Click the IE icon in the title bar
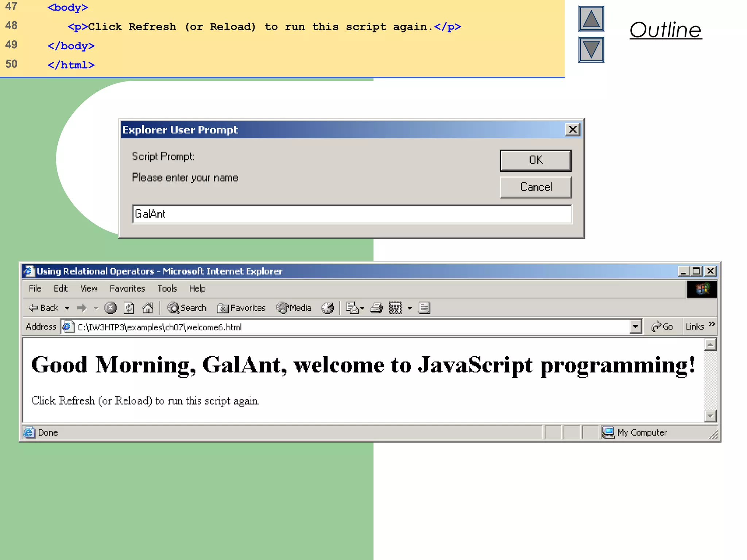 pyautogui.click(x=28, y=271)
